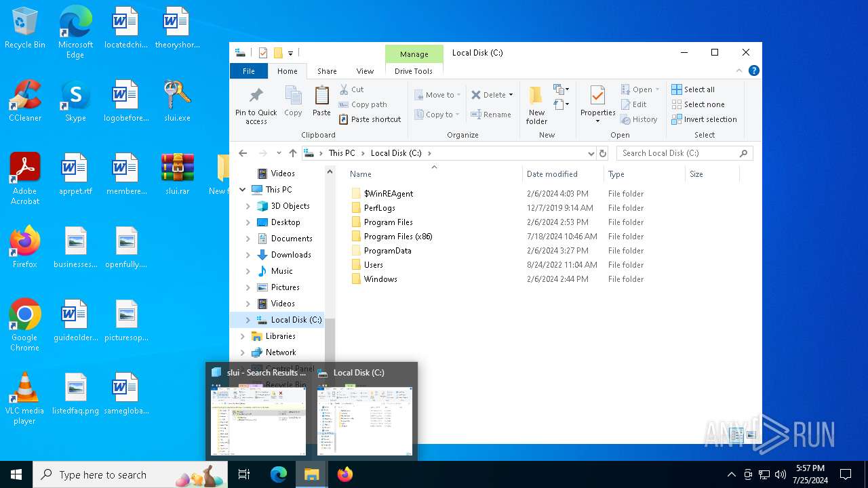This screenshot has height=488, width=868.
Task: Expand the Downloads tree node
Action: click(x=248, y=255)
